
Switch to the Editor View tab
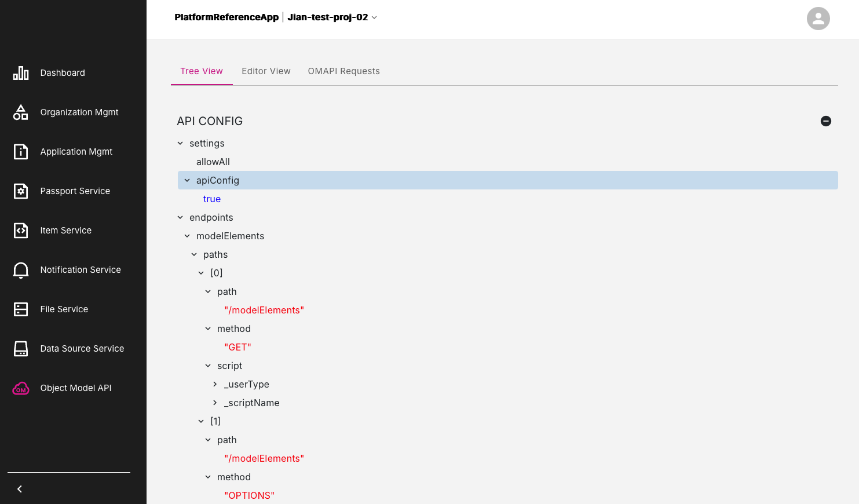click(266, 71)
